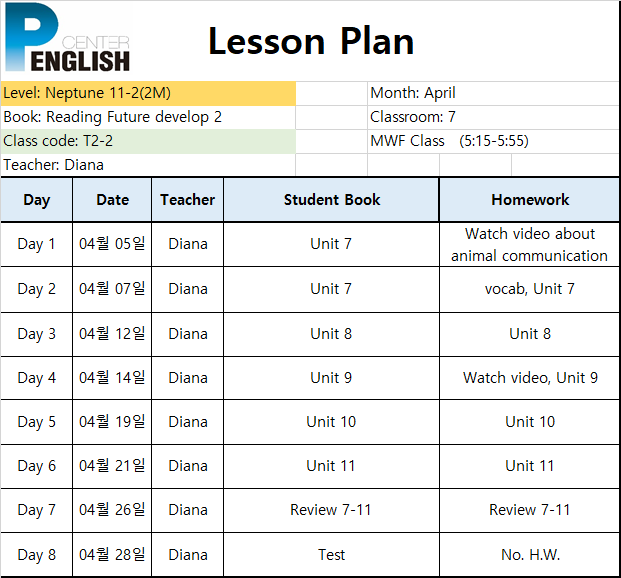The width and height of the screenshot is (621, 578).
Task: Select the Lesson Plan title
Action: [x=311, y=41]
